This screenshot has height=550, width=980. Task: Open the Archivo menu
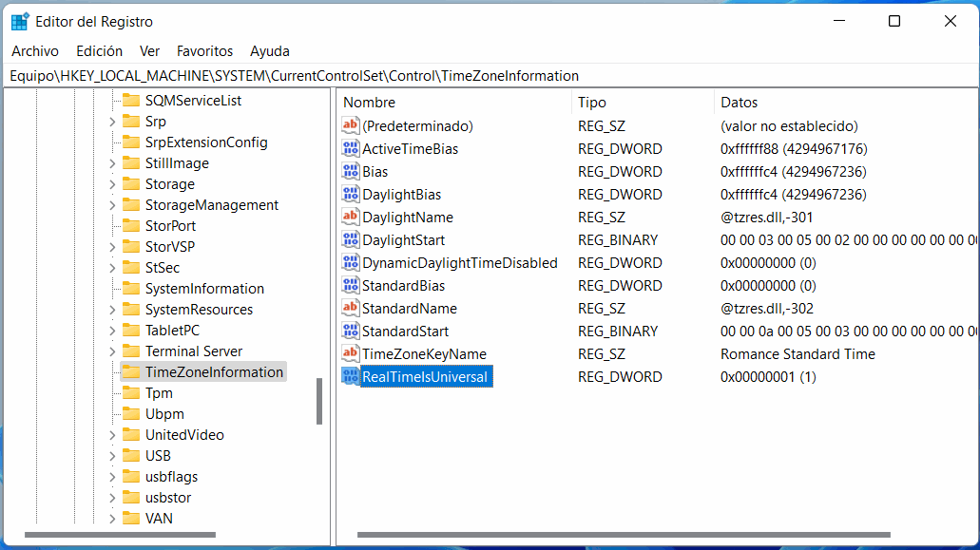35,51
